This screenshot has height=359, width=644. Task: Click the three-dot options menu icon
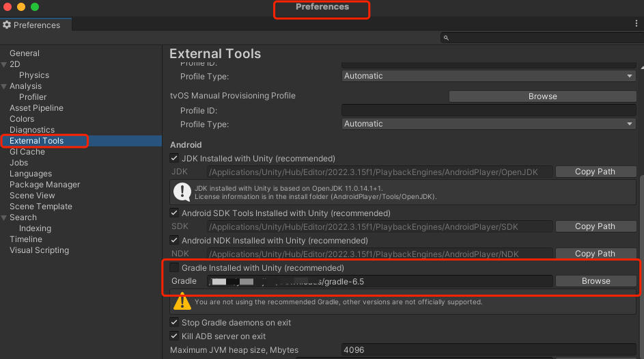point(636,24)
